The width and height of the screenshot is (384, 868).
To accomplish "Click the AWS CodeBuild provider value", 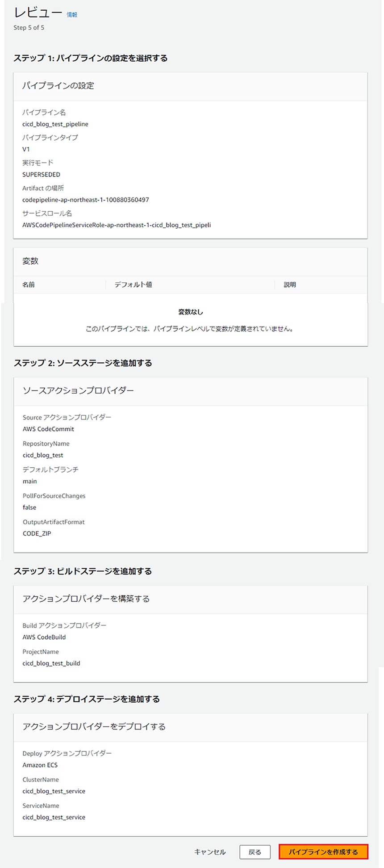I will pyautogui.click(x=44, y=637).
